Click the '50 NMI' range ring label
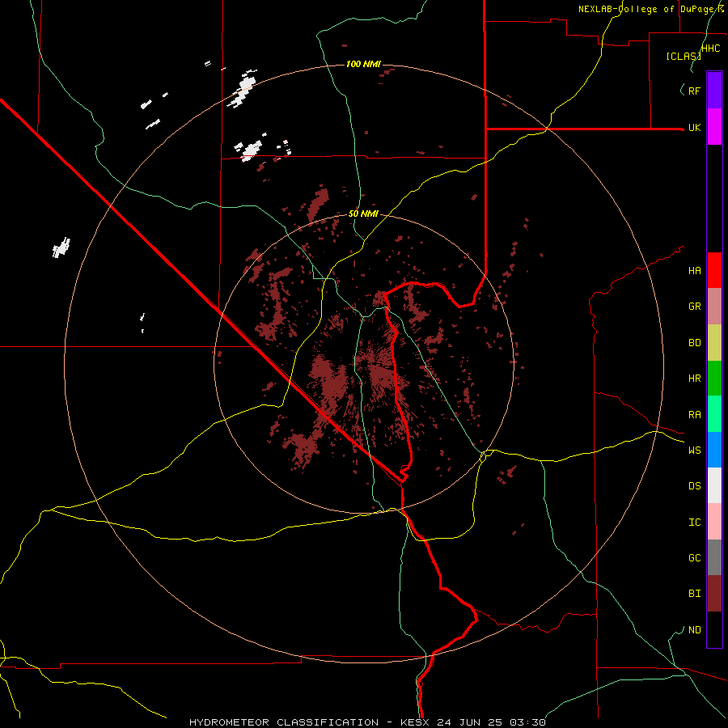Image resolution: width=728 pixels, height=728 pixels. click(363, 214)
